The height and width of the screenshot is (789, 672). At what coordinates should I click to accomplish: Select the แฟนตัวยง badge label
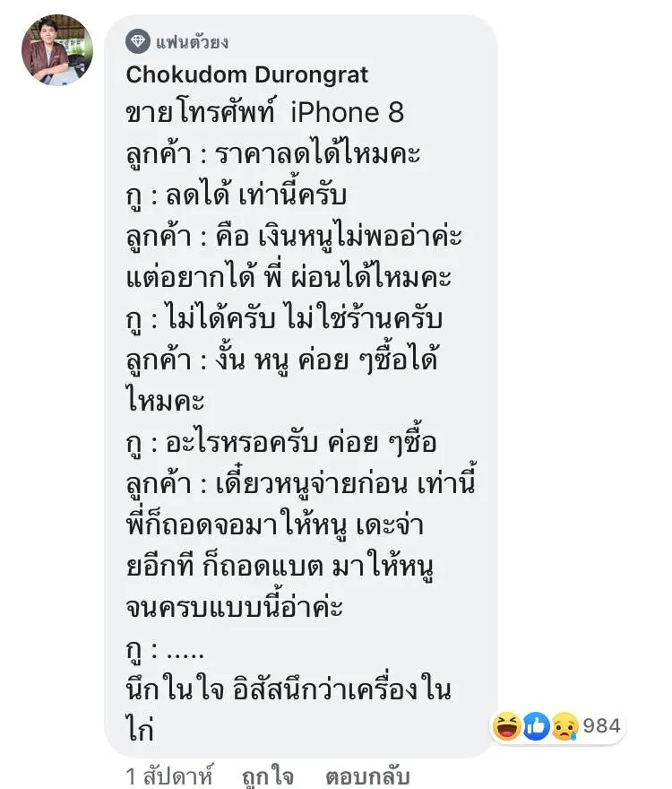click(192, 42)
